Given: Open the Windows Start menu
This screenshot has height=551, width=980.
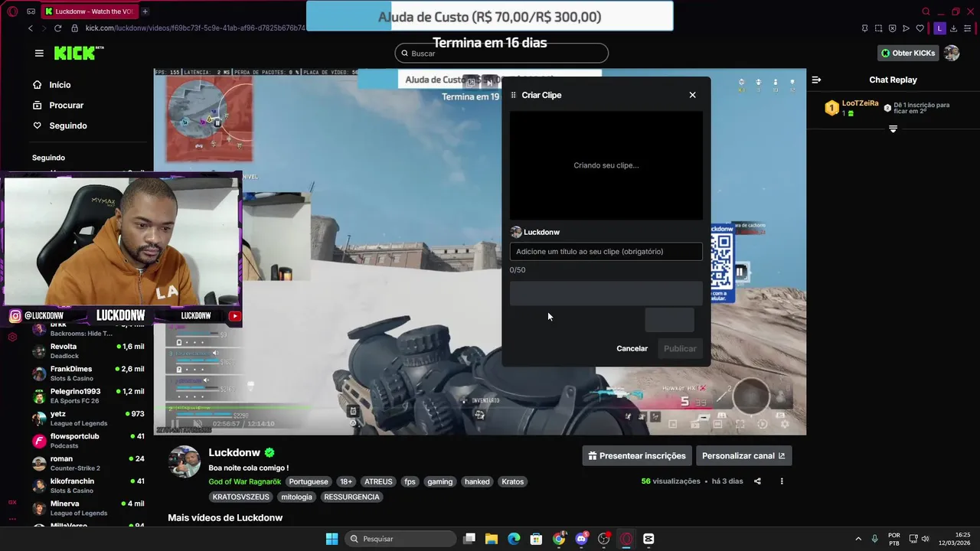Looking at the screenshot, I should coord(332,539).
